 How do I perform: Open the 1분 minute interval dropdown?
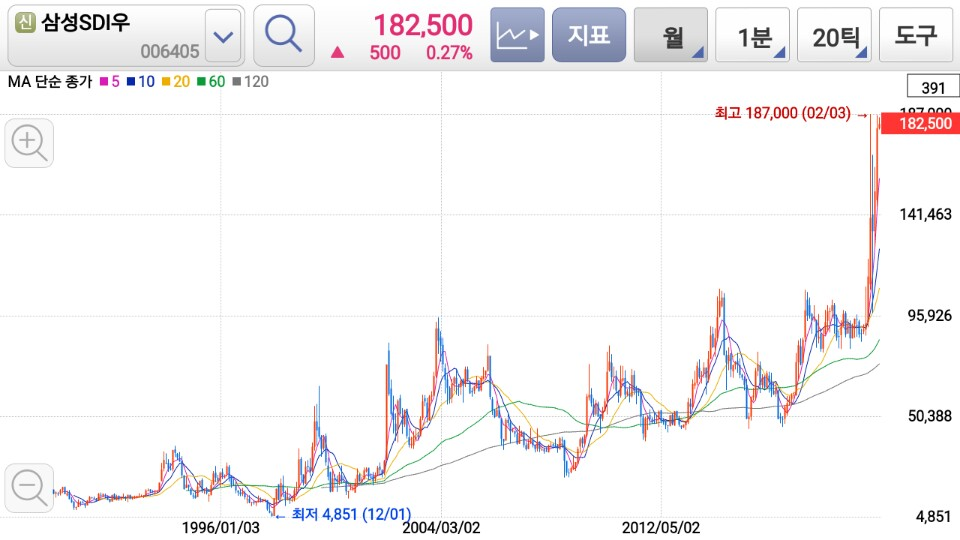tap(752, 36)
